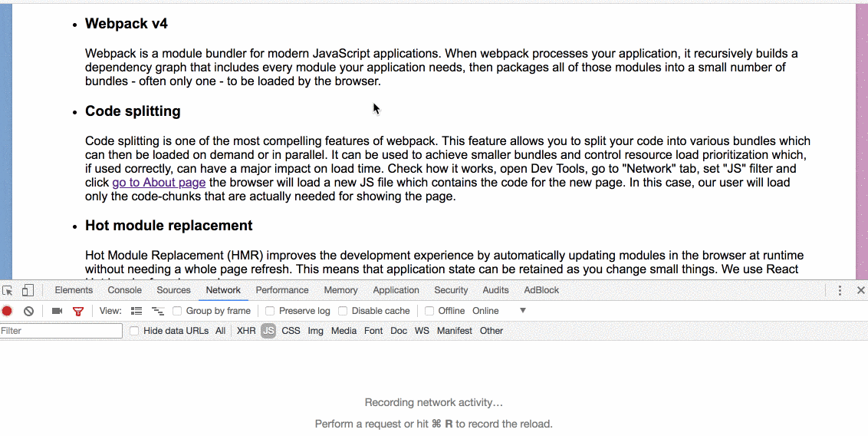This screenshot has height=436, width=868.
Task: Switch to large request rows view icon
Action: [136, 311]
